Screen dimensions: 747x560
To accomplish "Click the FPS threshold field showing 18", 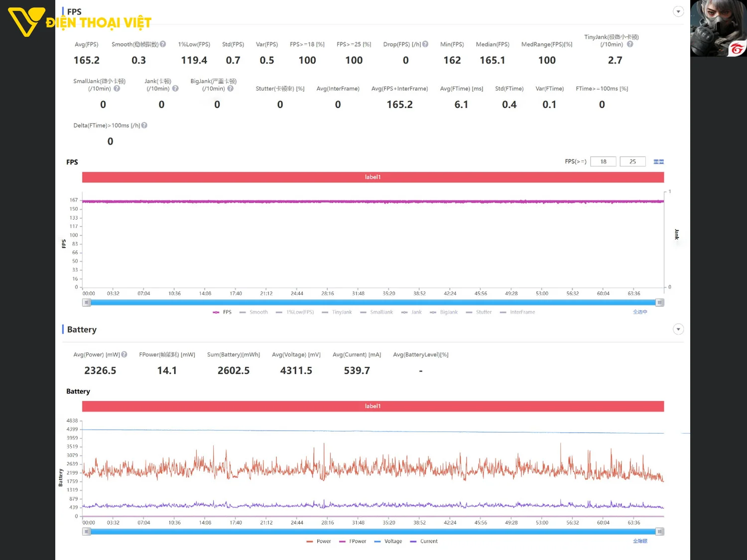I will click(603, 162).
